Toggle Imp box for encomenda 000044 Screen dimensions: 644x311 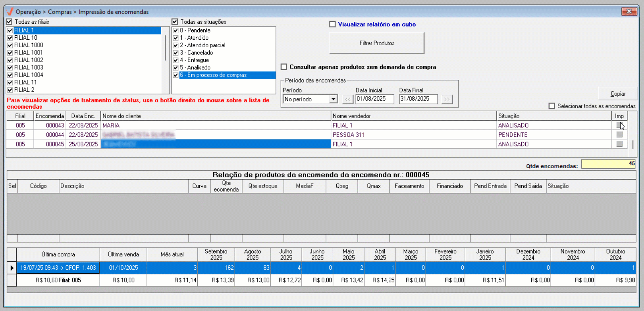coord(619,135)
